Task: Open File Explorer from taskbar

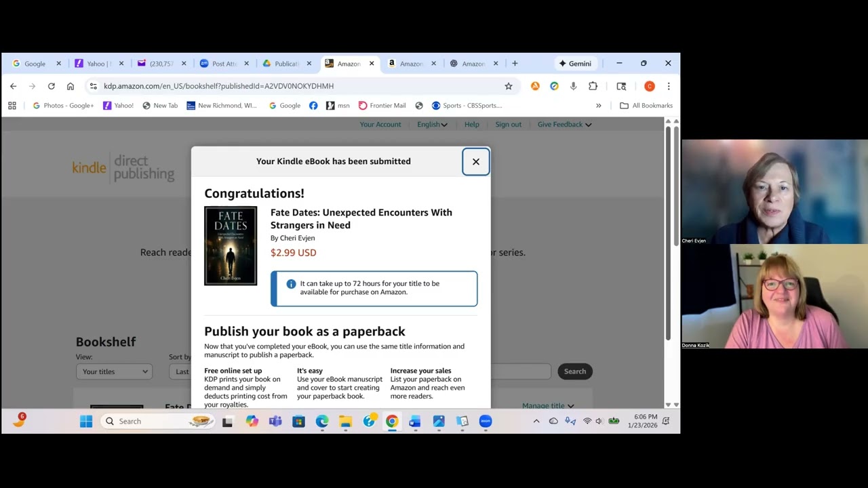Action: pos(345,421)
